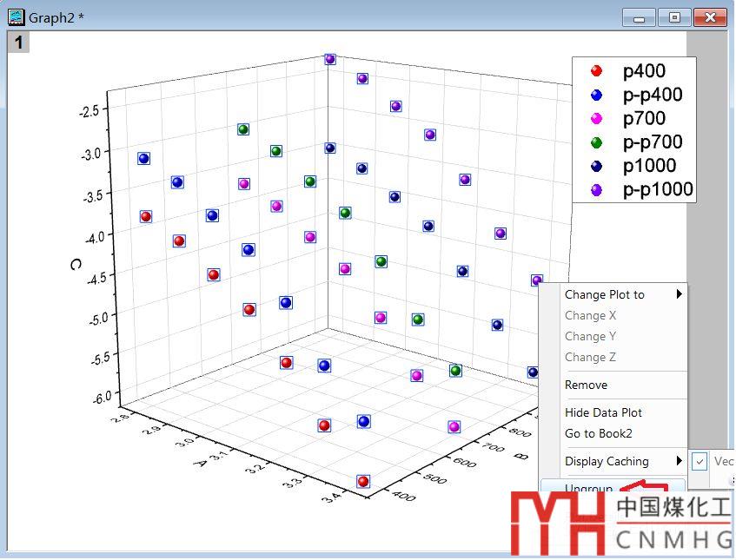The image size is (736, 560).
Task: Expand the Display Caching submenu arrow
Action: 679,461
